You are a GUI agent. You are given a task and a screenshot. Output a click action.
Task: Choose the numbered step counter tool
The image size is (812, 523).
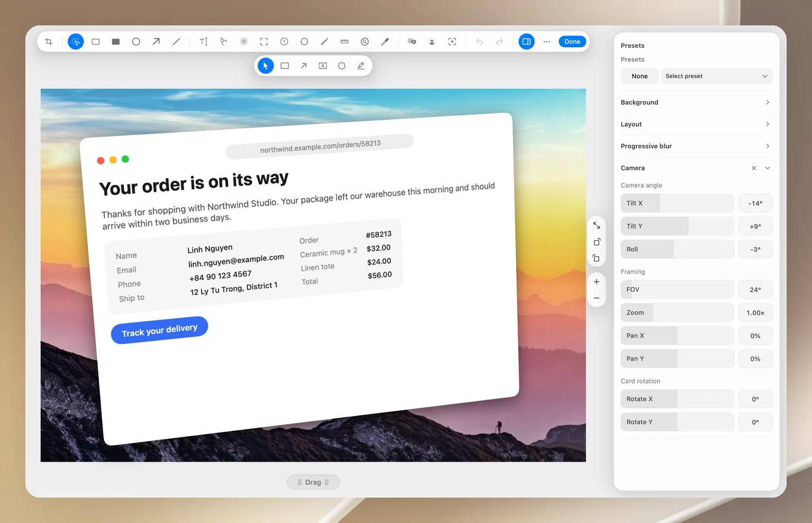(x=284, y=42)
